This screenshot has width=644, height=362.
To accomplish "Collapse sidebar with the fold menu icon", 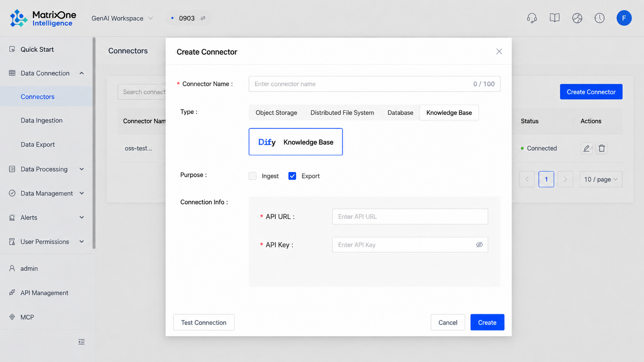I will coord(81,342).
